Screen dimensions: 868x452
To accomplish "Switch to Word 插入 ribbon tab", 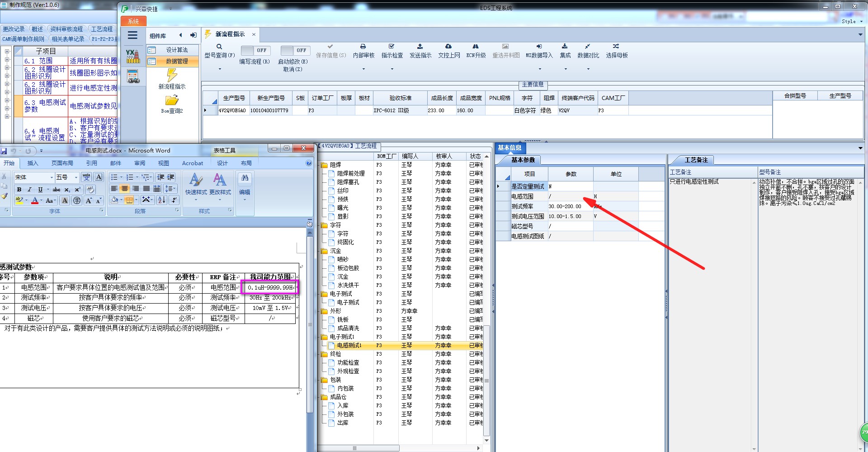I will (x=33, y=163).
